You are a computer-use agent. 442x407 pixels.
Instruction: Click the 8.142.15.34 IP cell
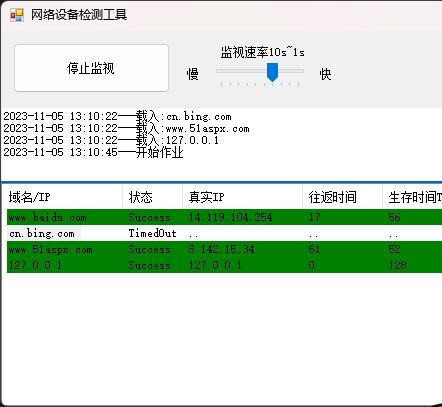pos(221,249)
